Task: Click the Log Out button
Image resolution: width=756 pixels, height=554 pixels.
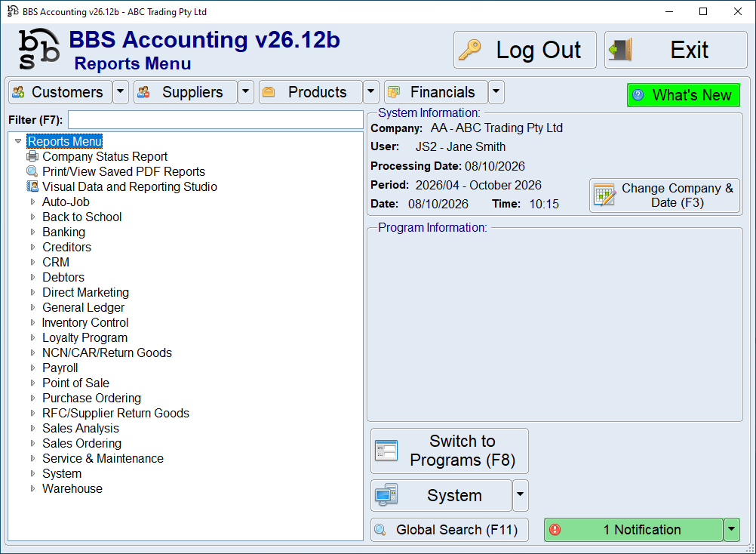Action: tap(525, 50)
